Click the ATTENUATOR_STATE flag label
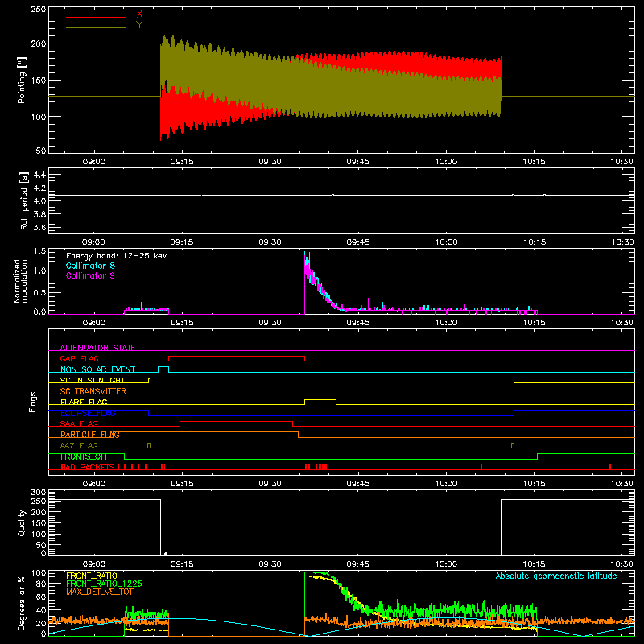 click(x=97, y=348)
